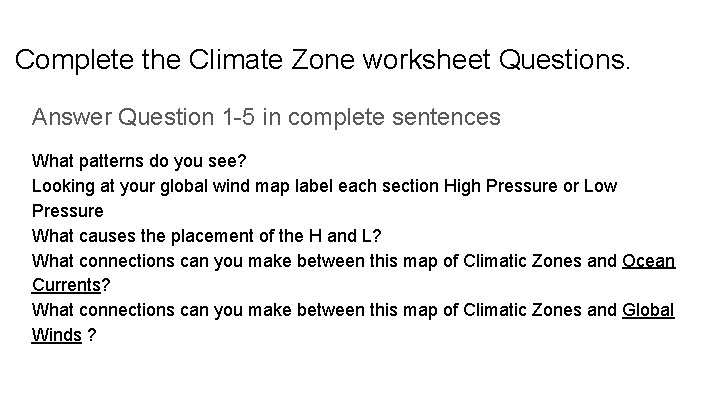
Task: Open the underlined "Currents" link text
Action: point(66,285)
